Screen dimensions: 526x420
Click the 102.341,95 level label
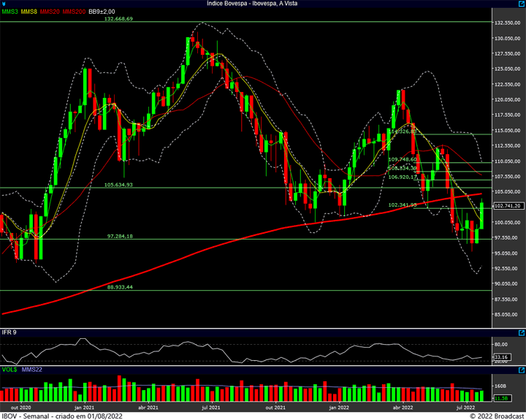pyautogui.click(x=403, y=205)
